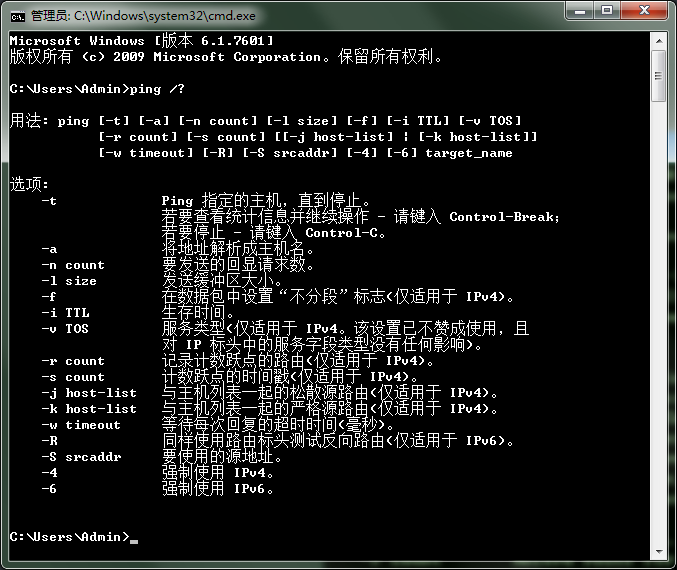Click the 'Ping 指定的主机，直到停止。' description
The width and height of the screenshot is (677, 570).
[266, 201]
